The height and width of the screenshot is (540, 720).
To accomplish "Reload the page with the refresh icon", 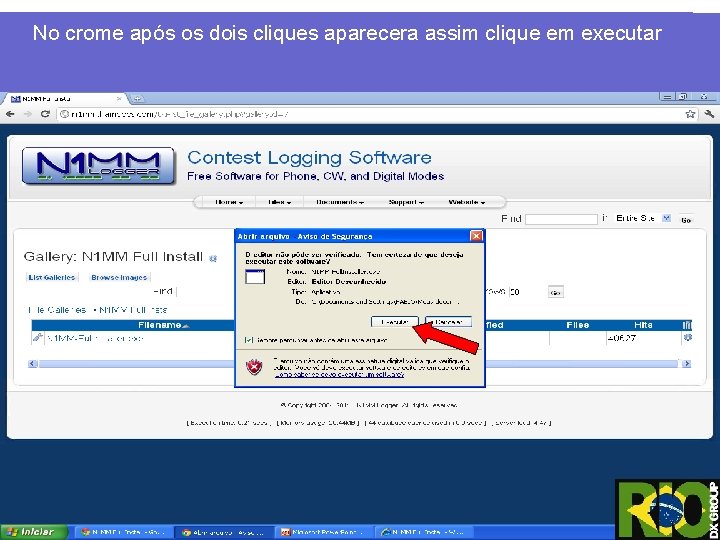I will (45, 113).
